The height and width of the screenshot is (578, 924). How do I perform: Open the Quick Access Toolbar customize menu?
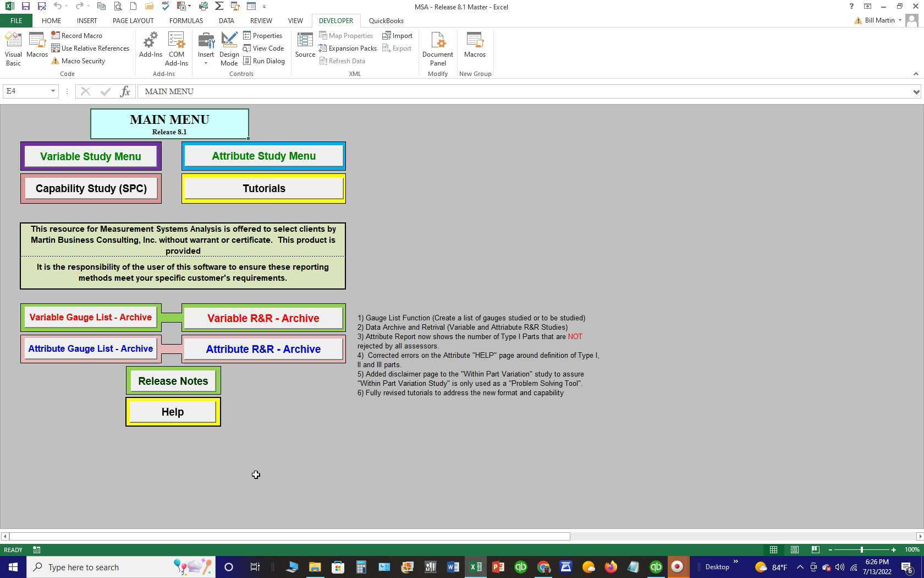(x=264, y=7)
